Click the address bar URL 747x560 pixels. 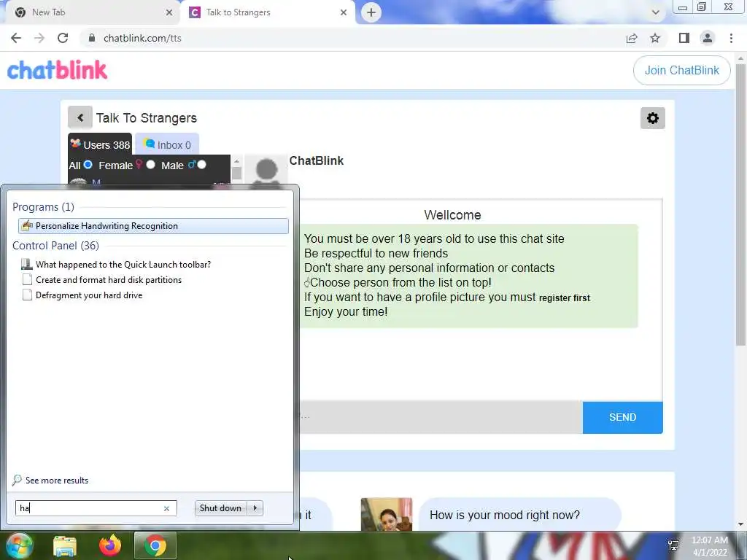142,38
